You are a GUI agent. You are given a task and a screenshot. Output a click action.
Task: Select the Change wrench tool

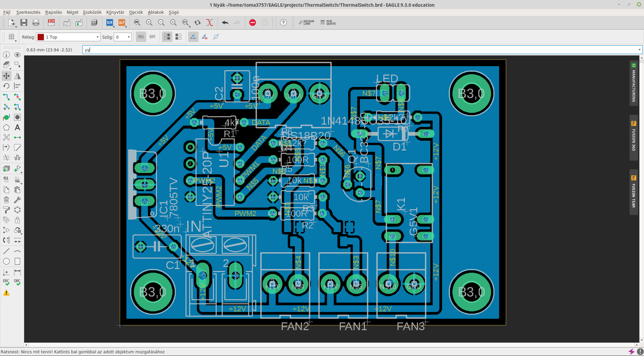click(17, 200)
